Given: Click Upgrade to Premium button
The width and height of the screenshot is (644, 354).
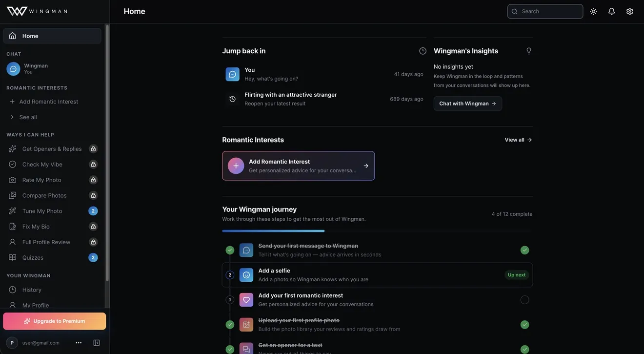Looking at the screenshot, I should pos(55,321).
